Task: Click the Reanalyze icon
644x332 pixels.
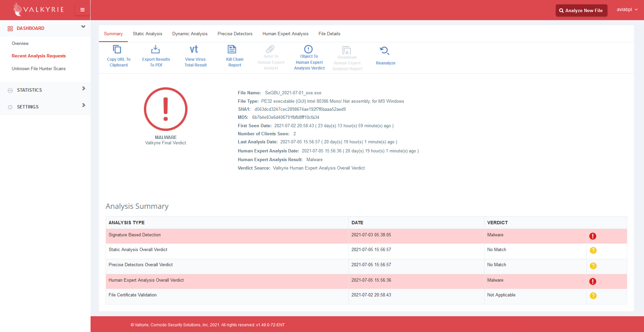Action: click(x=384, y=51)
